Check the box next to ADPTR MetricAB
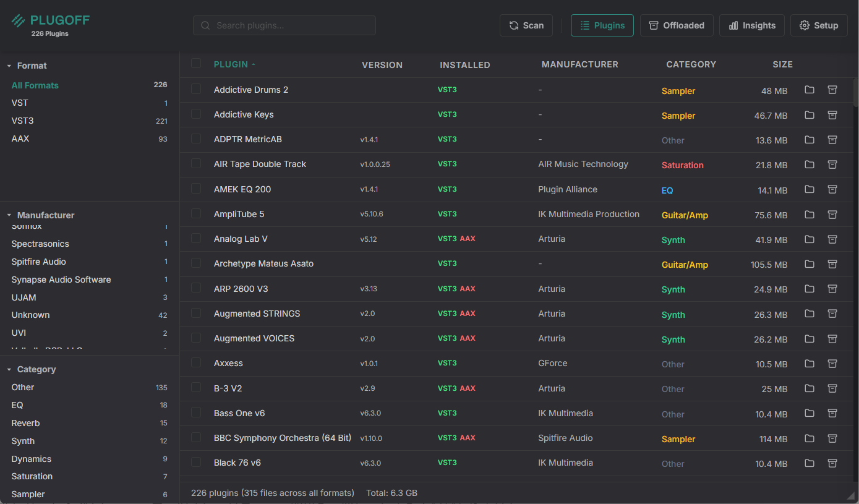 (x=196, y=139)
